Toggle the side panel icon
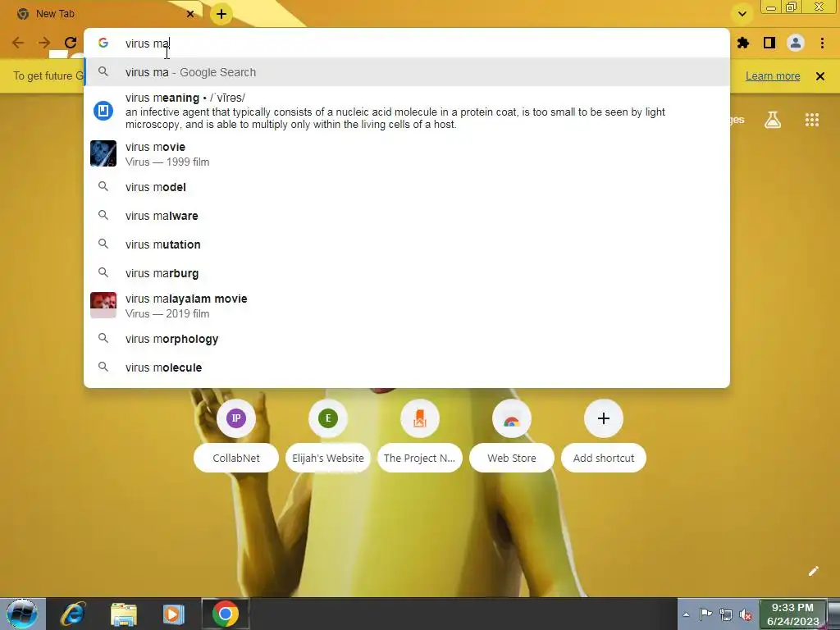 [769, 43]
